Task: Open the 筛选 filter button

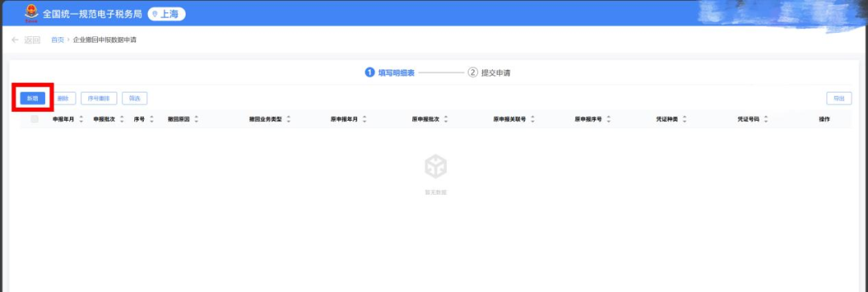Action: click(134, 99)
